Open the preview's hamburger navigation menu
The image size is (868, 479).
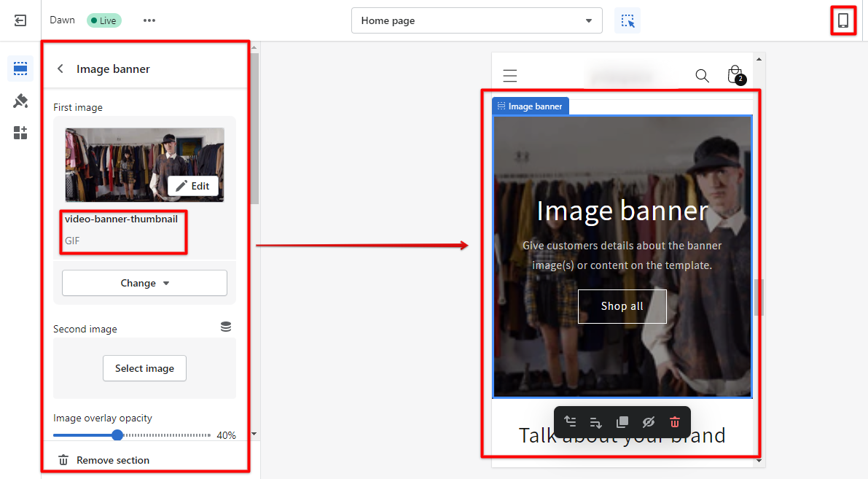pos(509,75)
